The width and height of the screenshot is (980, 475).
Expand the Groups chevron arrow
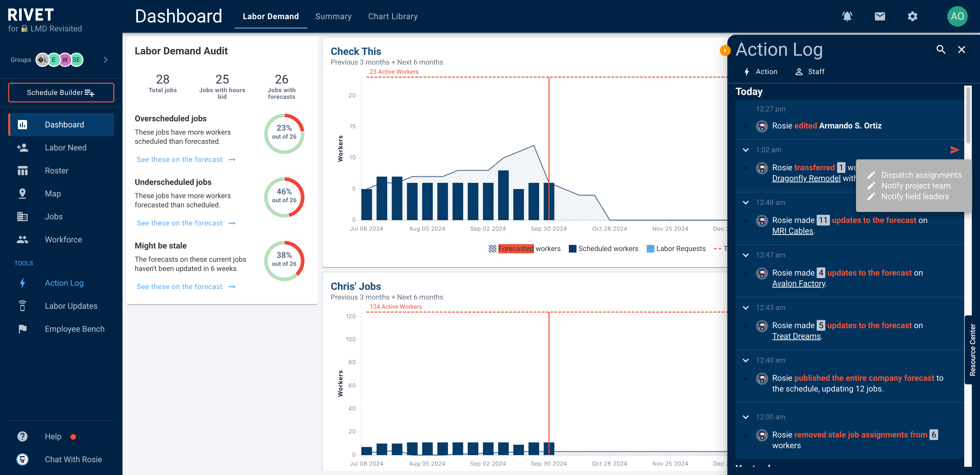106,60
